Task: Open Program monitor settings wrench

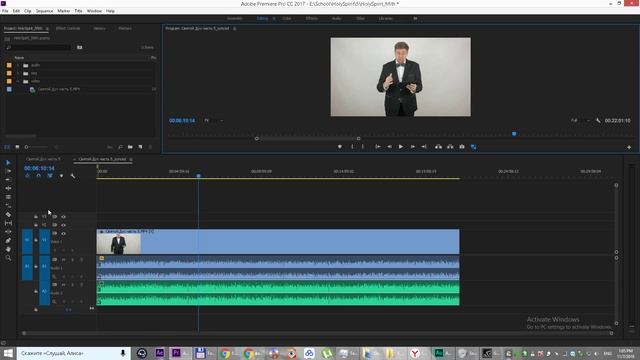Action: click(x=598, y=120)
